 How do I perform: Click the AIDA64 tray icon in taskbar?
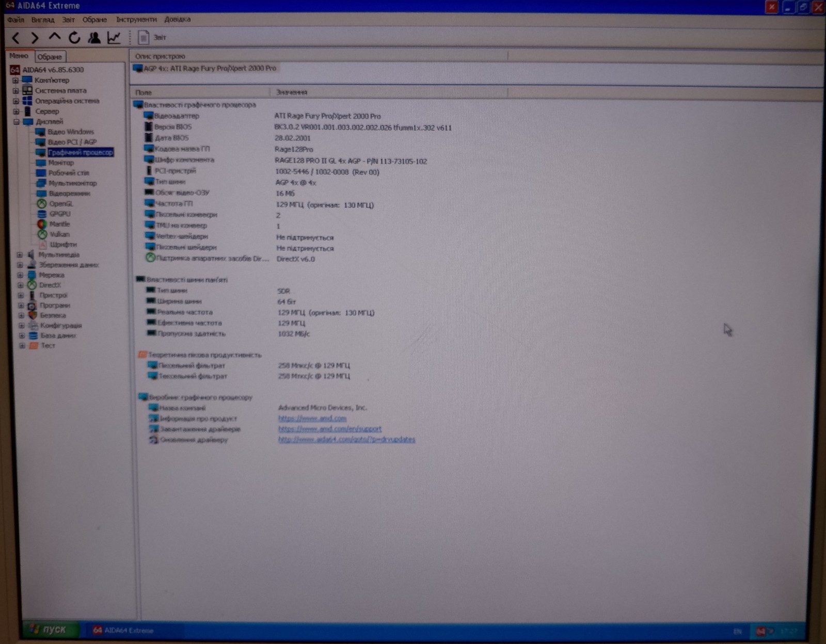click(x=761, y=631)
